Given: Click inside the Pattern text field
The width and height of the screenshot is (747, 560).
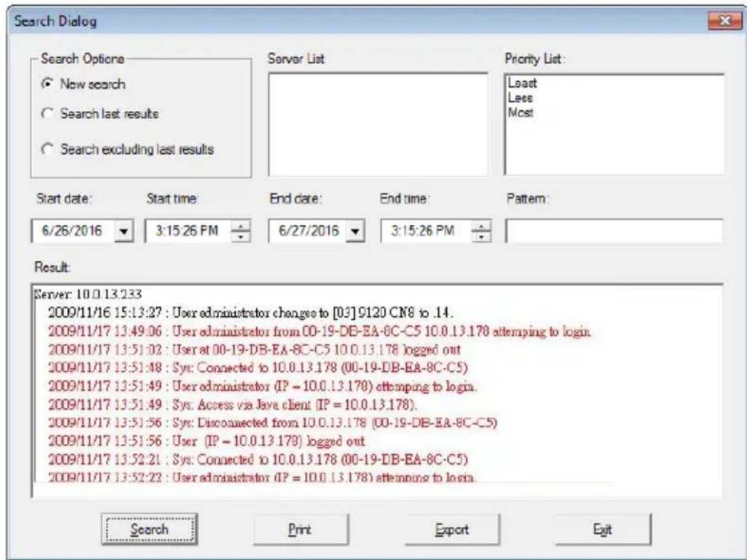Looking at the screenshot, I should (x=614, y=231).
